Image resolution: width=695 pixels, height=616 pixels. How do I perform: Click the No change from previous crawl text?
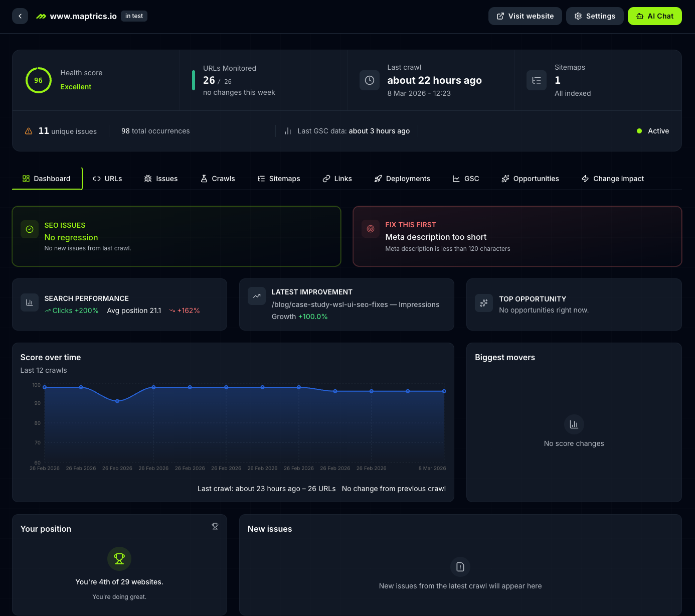(394, 489)
